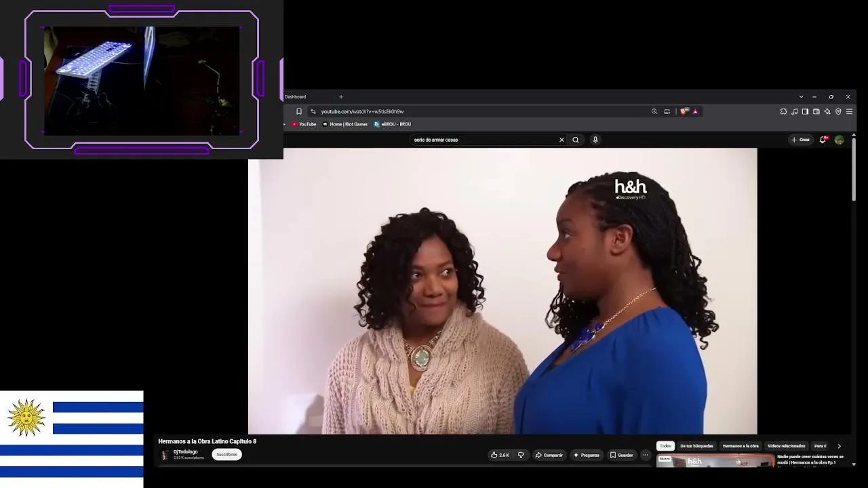Open the browser main hamburger menu
The height and width of the screenshot is (488, 868).
coord(849,111)
